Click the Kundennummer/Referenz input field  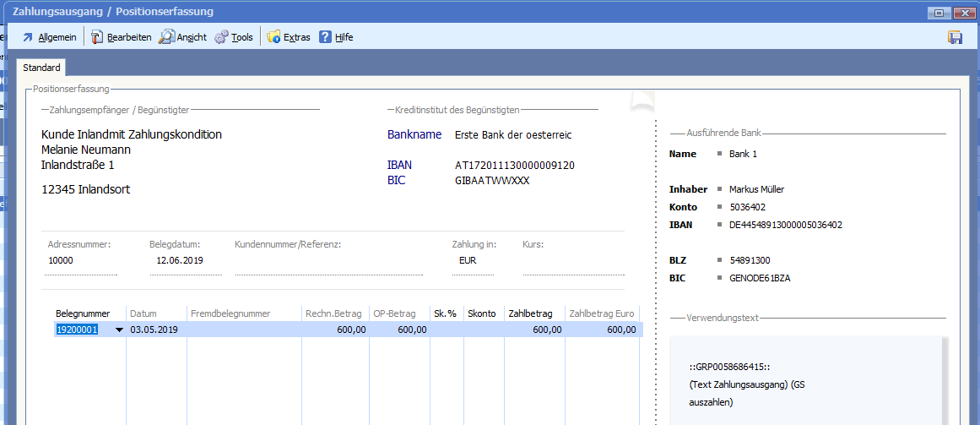click(328, 261)
